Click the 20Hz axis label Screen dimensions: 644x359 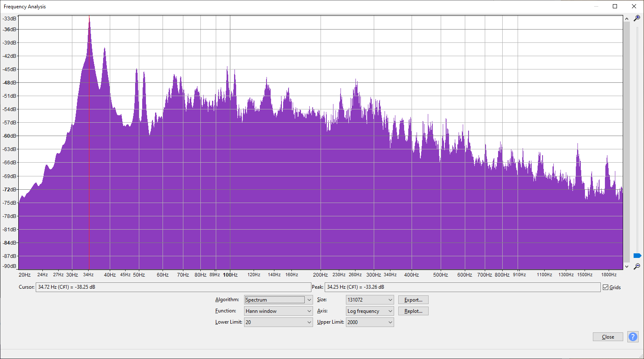pyautogui.click(x=25, y=275)
